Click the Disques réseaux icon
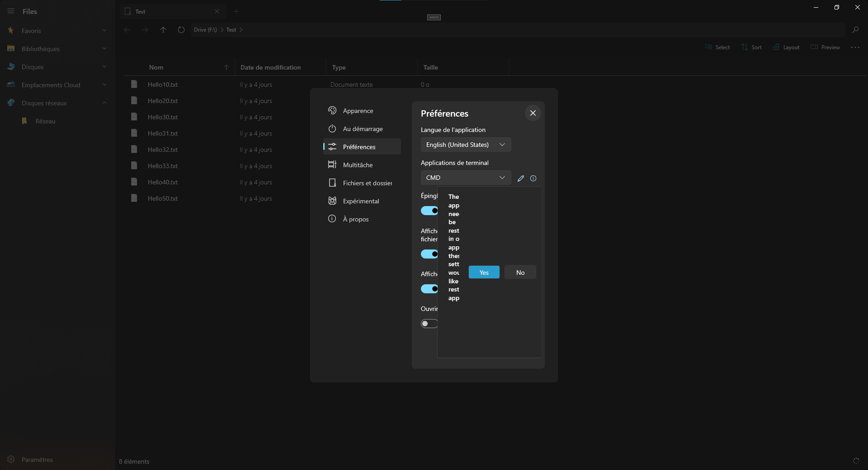Viewport: 868px width, 470px height. coord(11,103)
